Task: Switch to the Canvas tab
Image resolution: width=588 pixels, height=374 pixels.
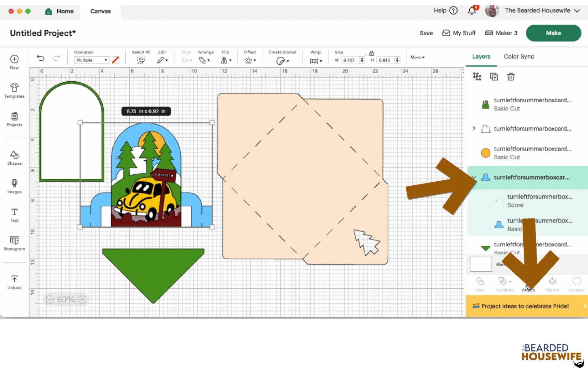Action: [100, 11]
